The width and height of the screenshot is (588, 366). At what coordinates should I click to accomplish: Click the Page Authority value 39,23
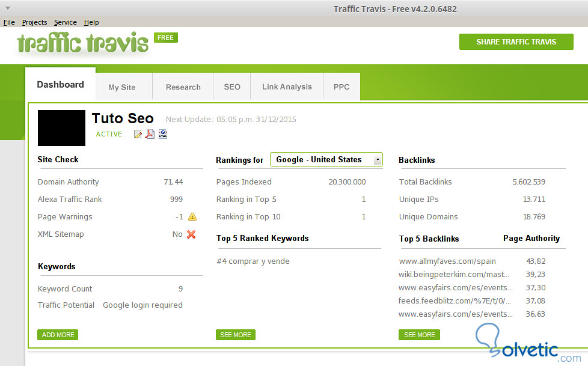point(535,275)
